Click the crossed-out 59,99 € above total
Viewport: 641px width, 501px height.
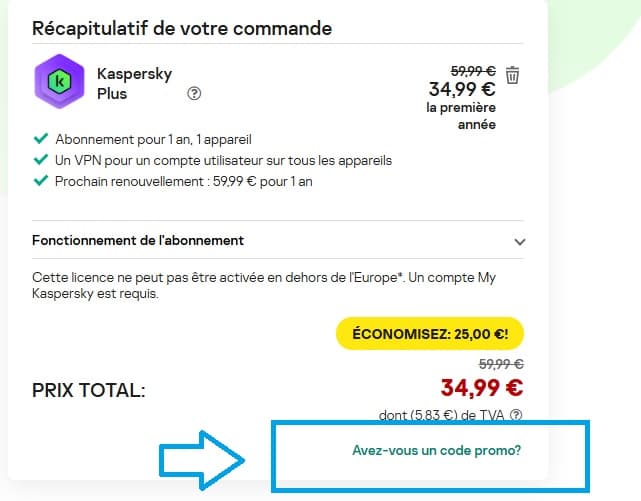coord(502,364)
